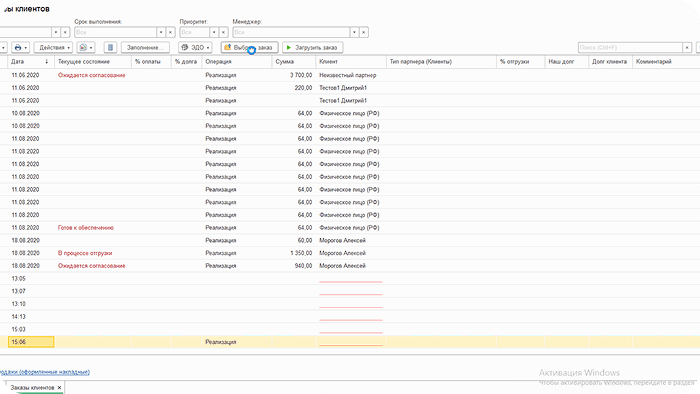The image size is (700, 394).
Task: Click the % долга column header
Action: pyautogui.click(x=187, y=62)
